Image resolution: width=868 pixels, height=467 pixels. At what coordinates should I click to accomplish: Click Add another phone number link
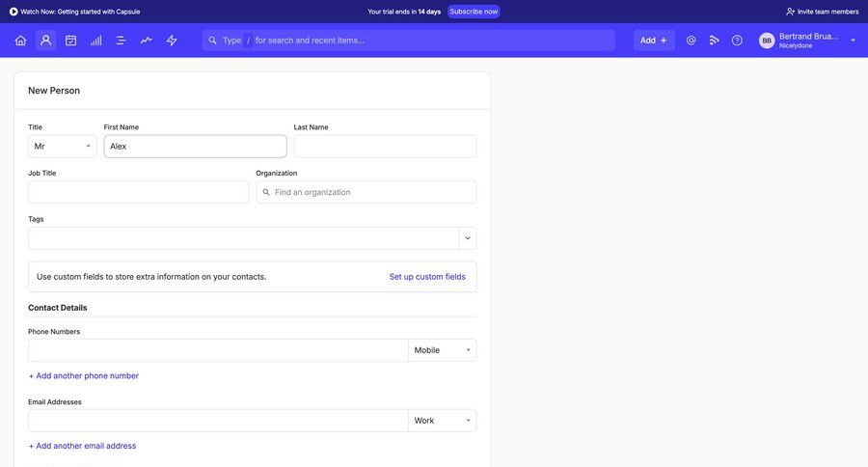tap(84, 375)
